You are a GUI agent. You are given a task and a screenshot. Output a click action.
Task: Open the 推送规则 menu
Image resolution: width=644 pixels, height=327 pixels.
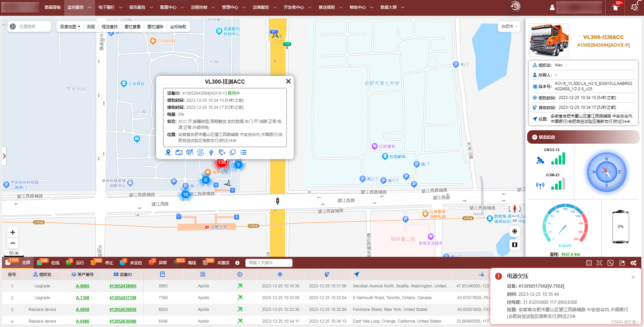330,7
